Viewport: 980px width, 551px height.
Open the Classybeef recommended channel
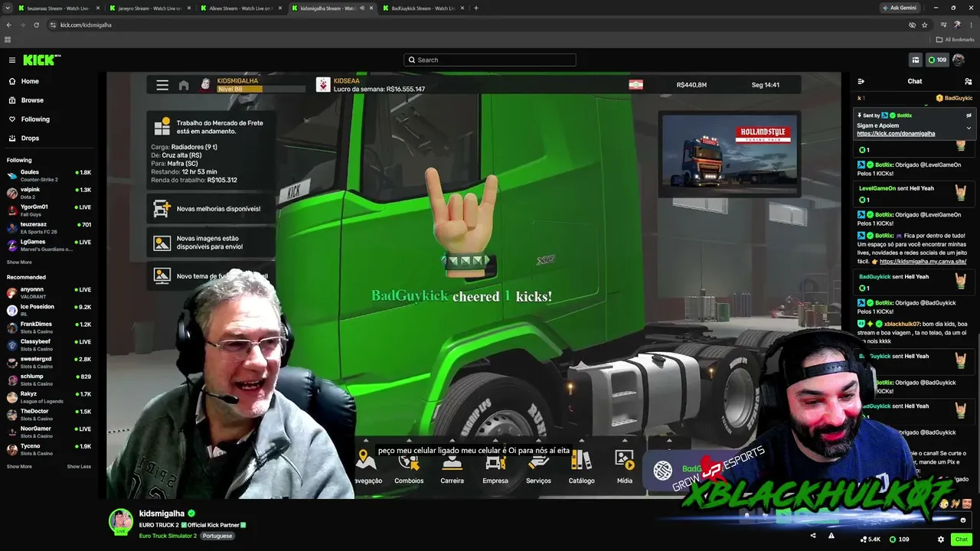coord(49,345)
